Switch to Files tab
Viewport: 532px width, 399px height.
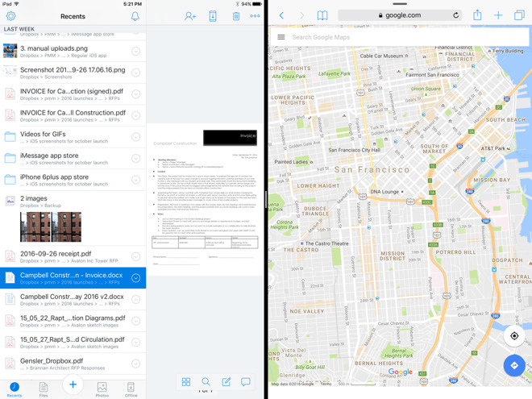point(44,389)
